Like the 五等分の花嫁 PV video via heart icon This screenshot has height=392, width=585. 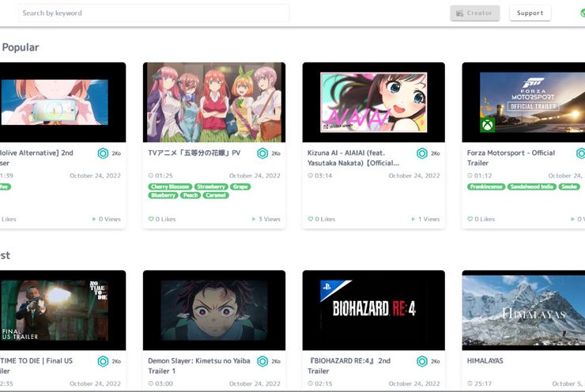click(x=151, y=219)
